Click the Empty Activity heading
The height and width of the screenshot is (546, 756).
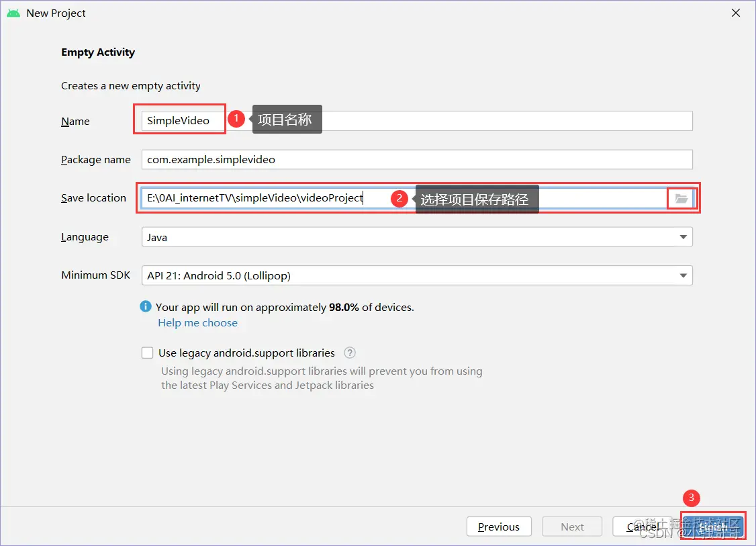(98, 52)
